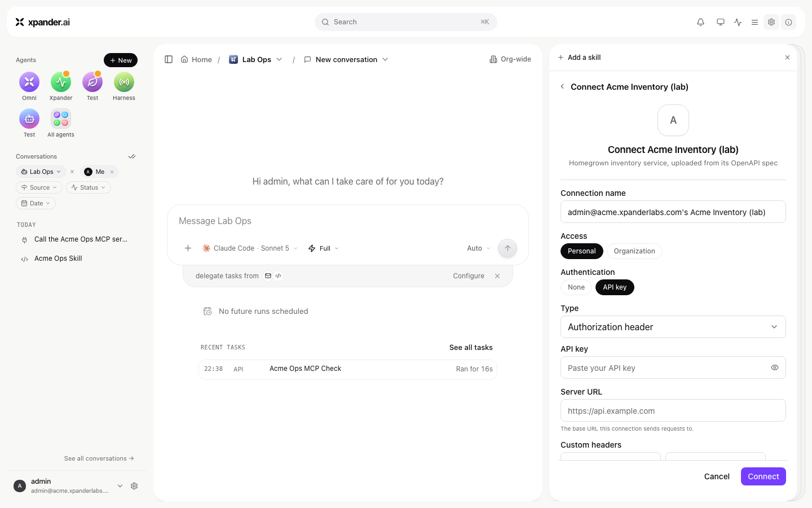Open conversation Call the Acme Ops MCP ser...

tap(76, 239)
